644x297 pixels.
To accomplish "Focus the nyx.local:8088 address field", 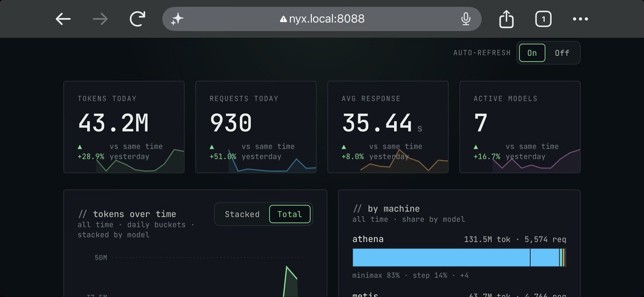I will coord(322,19).
